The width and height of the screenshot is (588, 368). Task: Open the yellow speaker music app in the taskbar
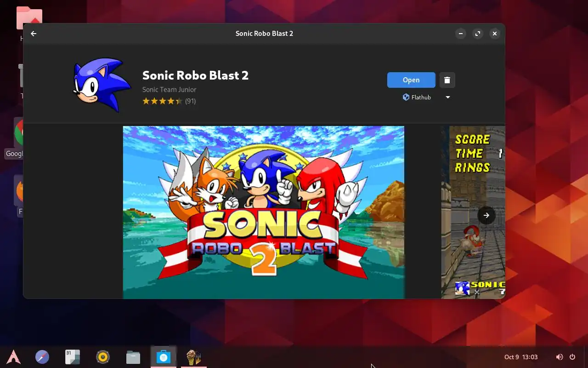(x=103, y=357)
